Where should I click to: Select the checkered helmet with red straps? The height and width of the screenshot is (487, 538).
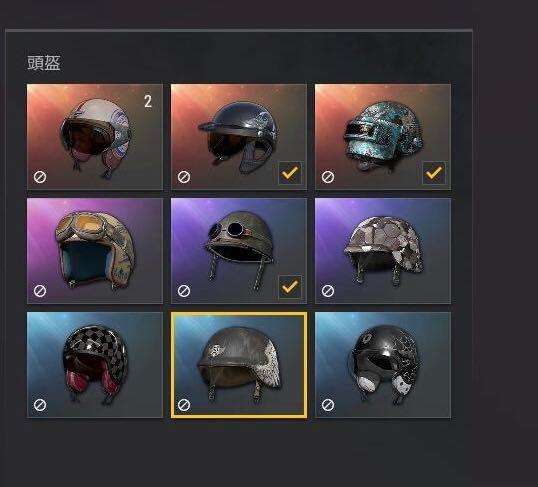pos(95,365)
